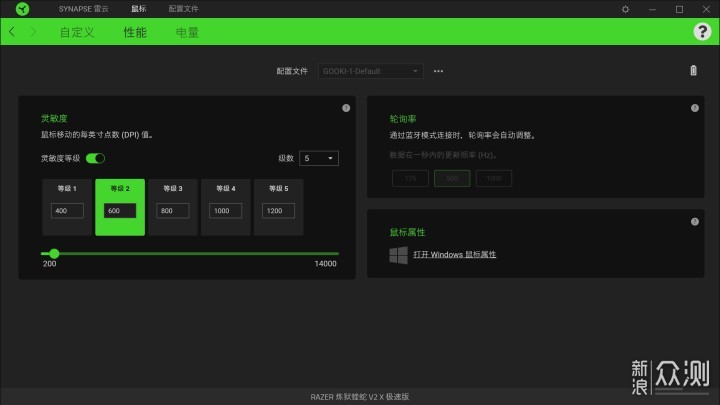
Task: Select the 125 Hz polling rate
Action: click(411, 178)
